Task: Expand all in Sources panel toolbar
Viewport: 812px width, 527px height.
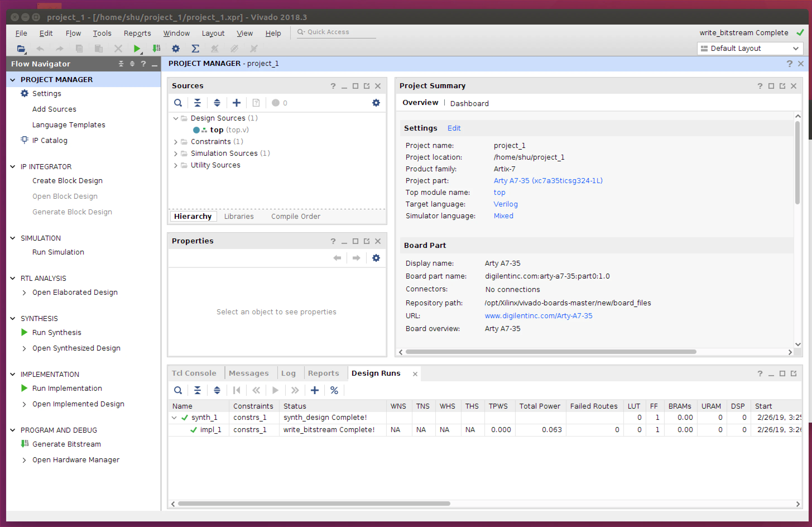Action: [217, 103]
